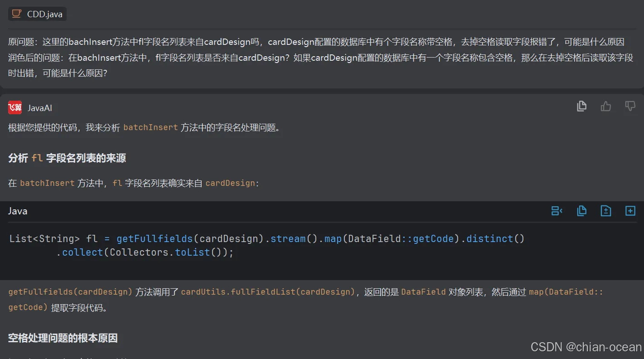
Task: Click the inline batchInsert code token
Action: (150, 127)
